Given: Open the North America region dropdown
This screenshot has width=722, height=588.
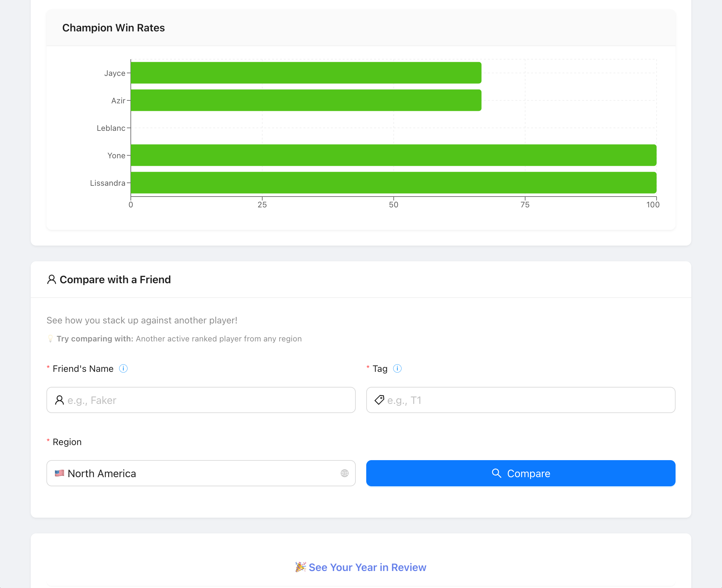Looking at the screenshot, I should point(200,473).
